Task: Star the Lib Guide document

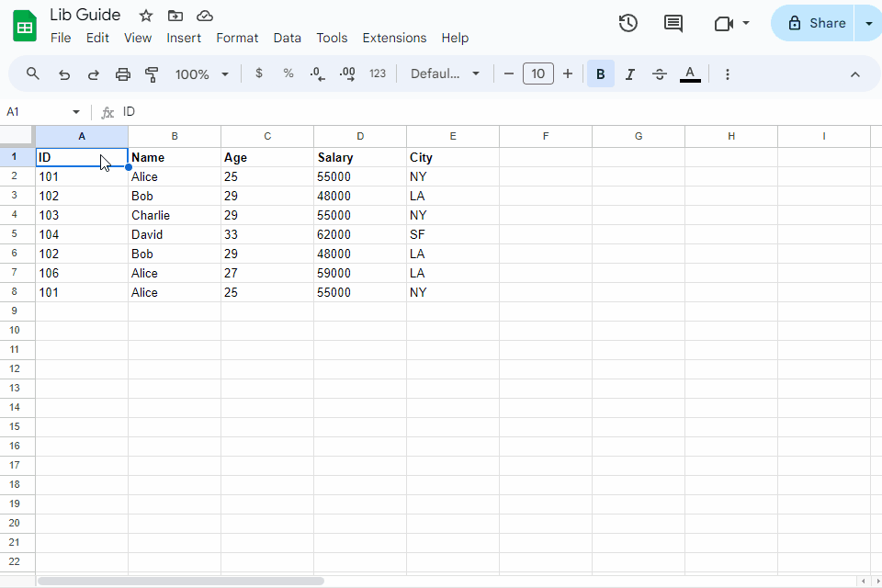Action: [x=146, y=16]
